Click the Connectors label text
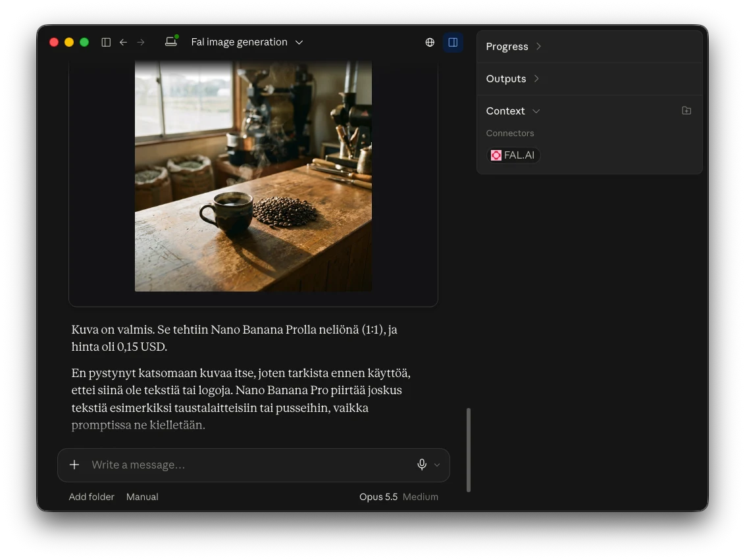Screen dimensions: 745x560 coord(510,134)
